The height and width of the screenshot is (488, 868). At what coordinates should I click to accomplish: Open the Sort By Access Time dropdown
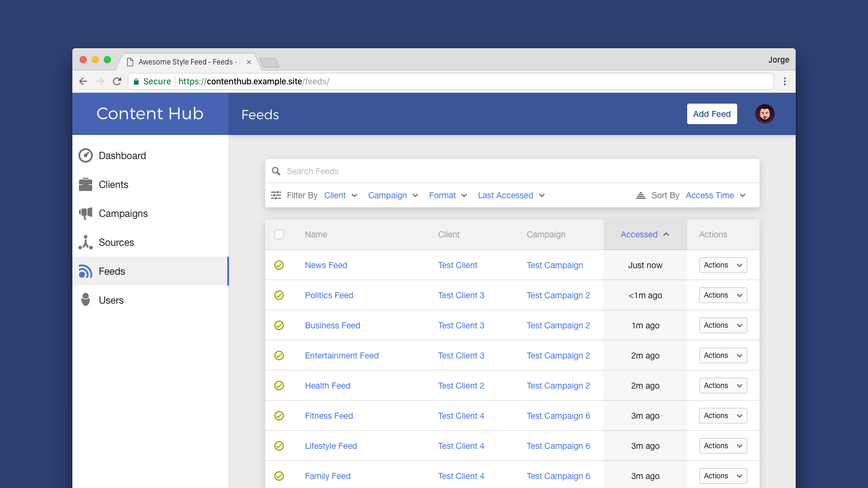pyautogui.click(x=715, y=195)
